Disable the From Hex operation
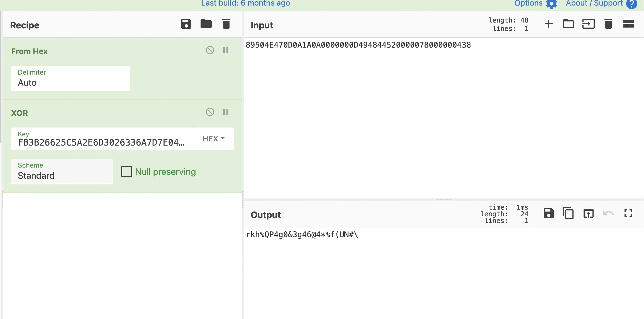Image resolution: width=644 pixels, height=319 pixels. click(210, 50)
